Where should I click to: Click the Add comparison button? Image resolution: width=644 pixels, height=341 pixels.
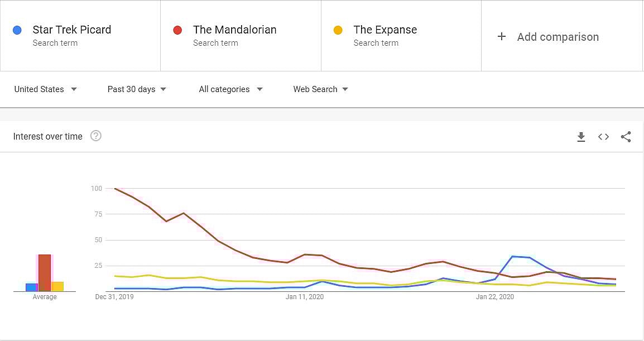click(x=558, y=37)
